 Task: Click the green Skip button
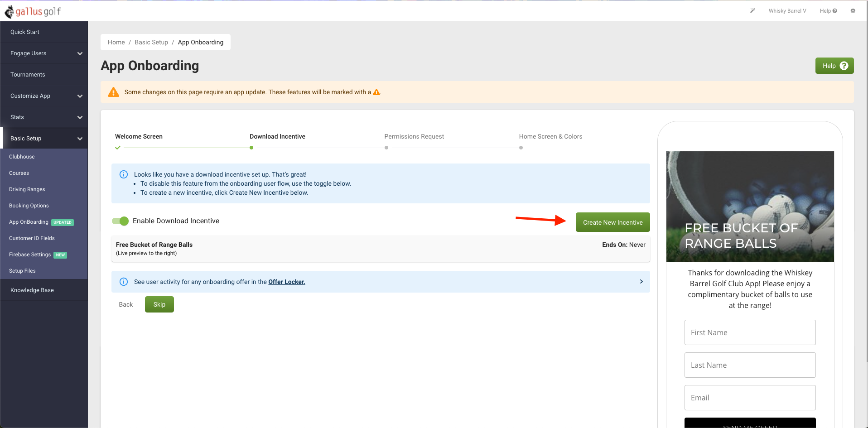159,304
